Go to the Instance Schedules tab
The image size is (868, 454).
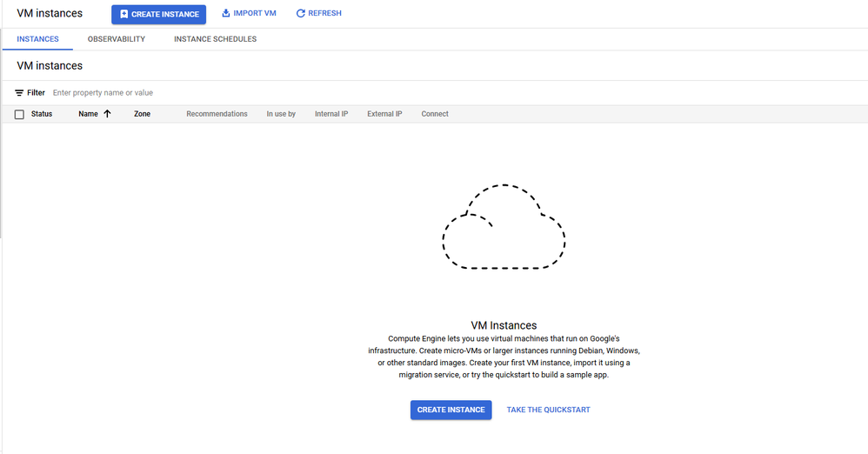[216, 39]
